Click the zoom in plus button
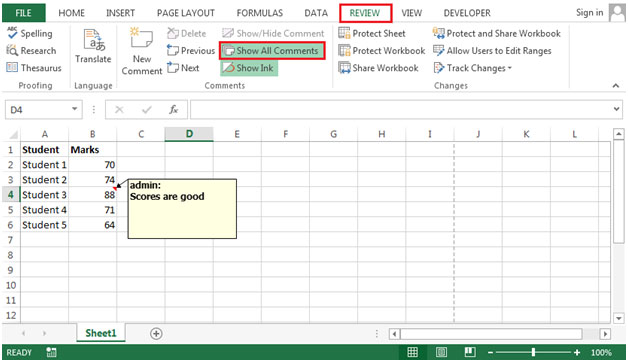628x362 pixels. tap(577, 352)
